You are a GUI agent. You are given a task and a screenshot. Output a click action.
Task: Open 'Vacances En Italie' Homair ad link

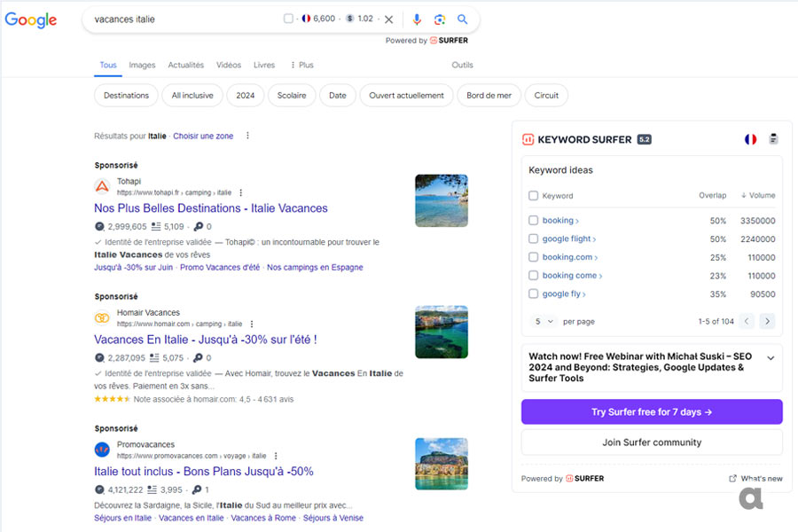pos(205,340)
